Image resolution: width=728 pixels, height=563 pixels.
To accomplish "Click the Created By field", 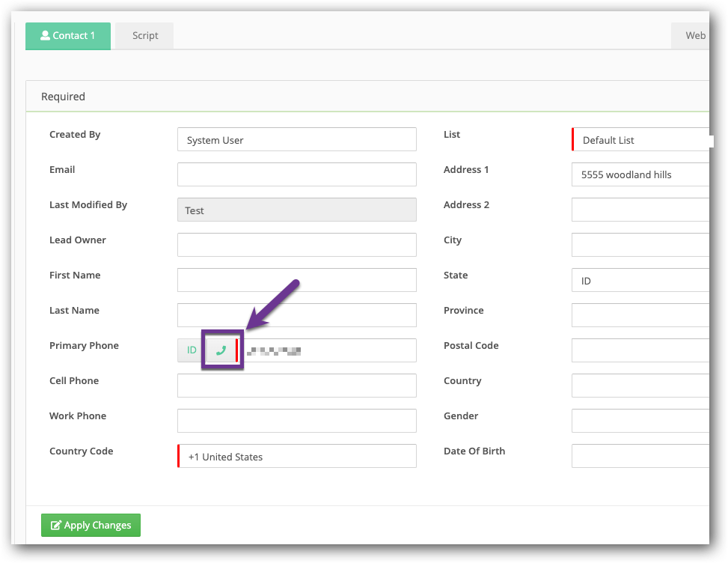I will [x=297, y=139].
